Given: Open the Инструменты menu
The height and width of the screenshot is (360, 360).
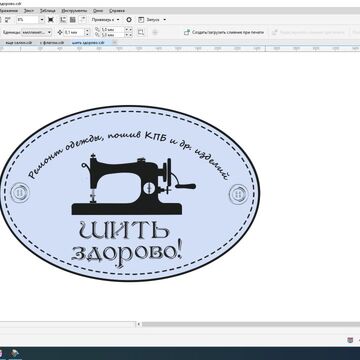Looking at the screenshot, I should coord(74,11).
